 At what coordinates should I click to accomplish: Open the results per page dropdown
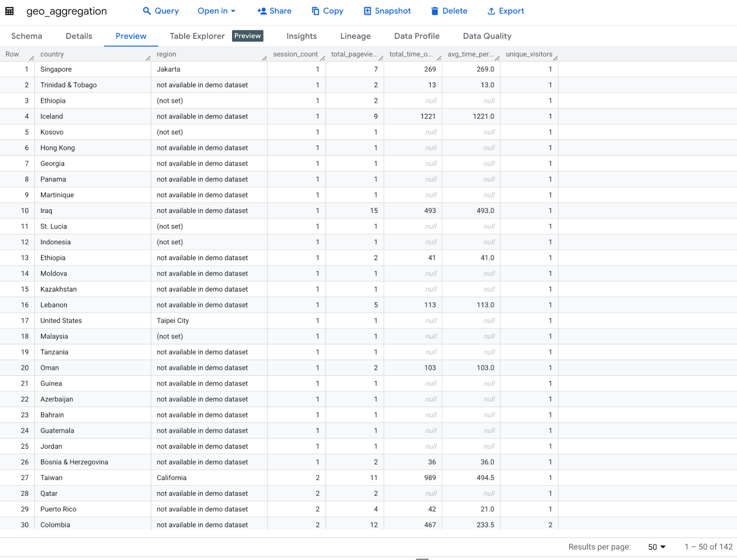pos(657,547)
